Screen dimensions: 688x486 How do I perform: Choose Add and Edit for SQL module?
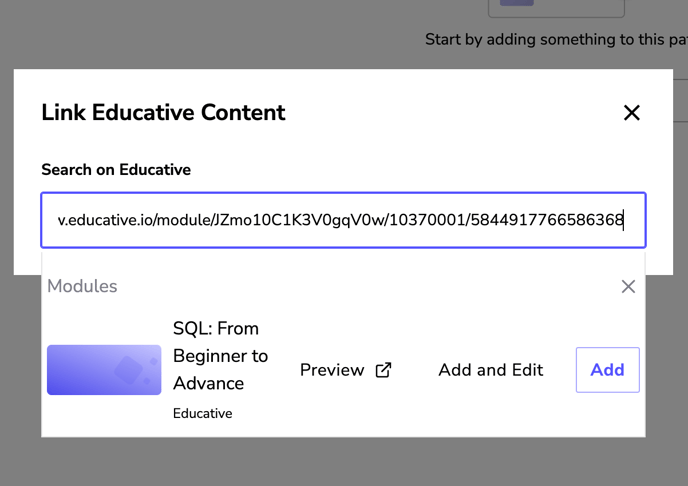491,370
